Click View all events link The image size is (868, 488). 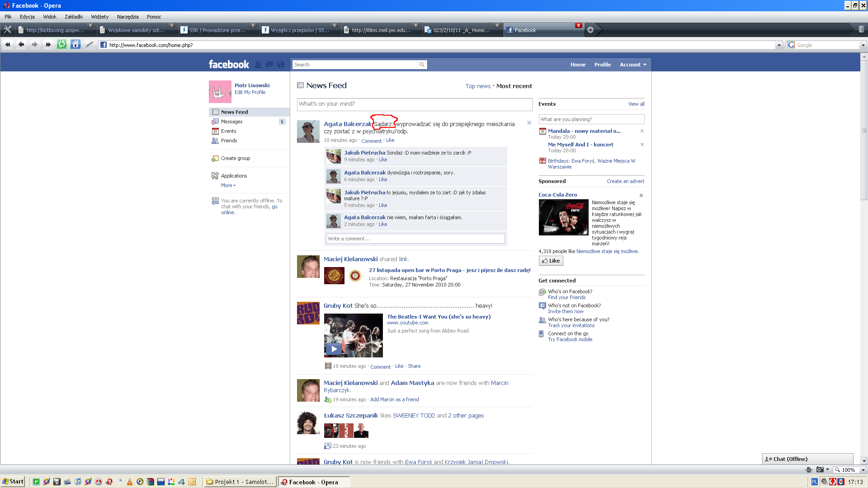coord(636,104)
